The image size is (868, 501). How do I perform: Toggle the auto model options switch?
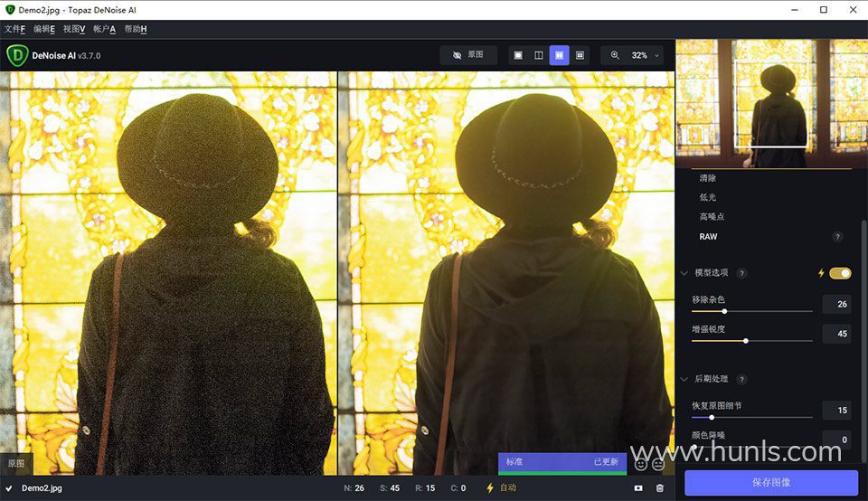[x=840, y=273]
